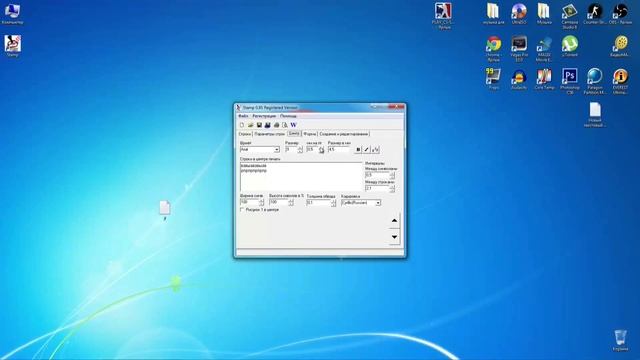Select the музыка для folder icon
The width and height of the screenshot is (640, 360).
point(493,13)
